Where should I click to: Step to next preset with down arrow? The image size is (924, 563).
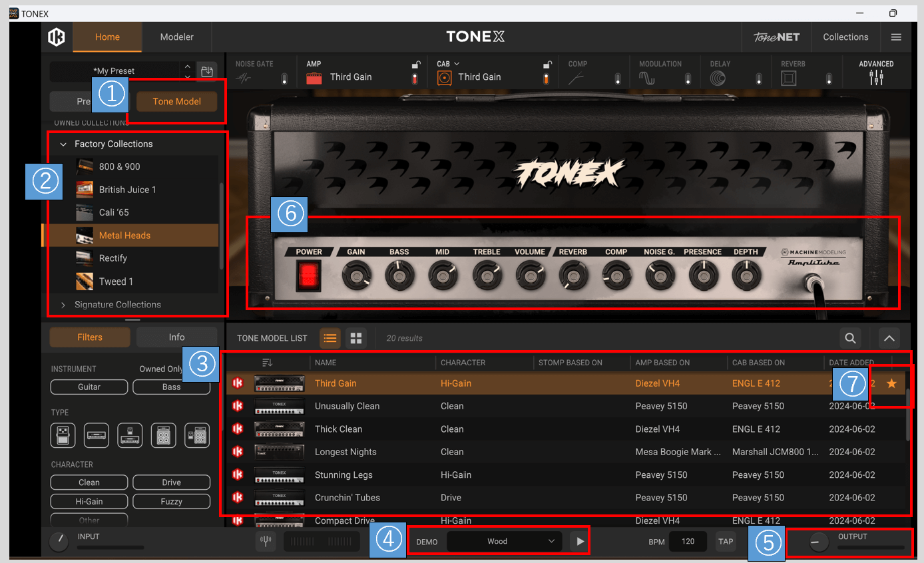click(x=188, y=76)
